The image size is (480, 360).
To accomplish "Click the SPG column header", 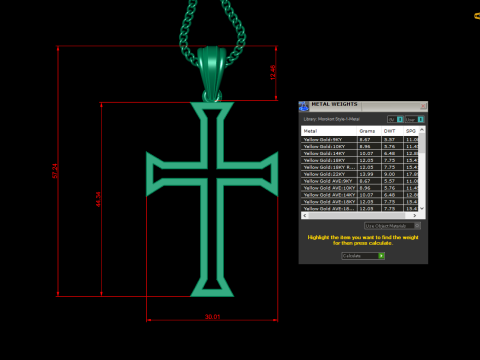I will click(411, 131).
